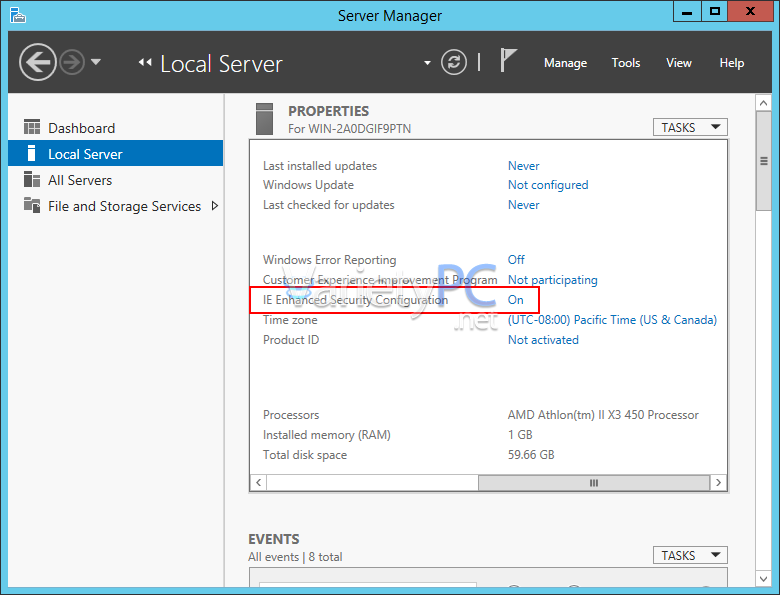This screenshot has height=595, width=780.
Task: Expand File and Storage Services arrow
Action: click(215, 206)
